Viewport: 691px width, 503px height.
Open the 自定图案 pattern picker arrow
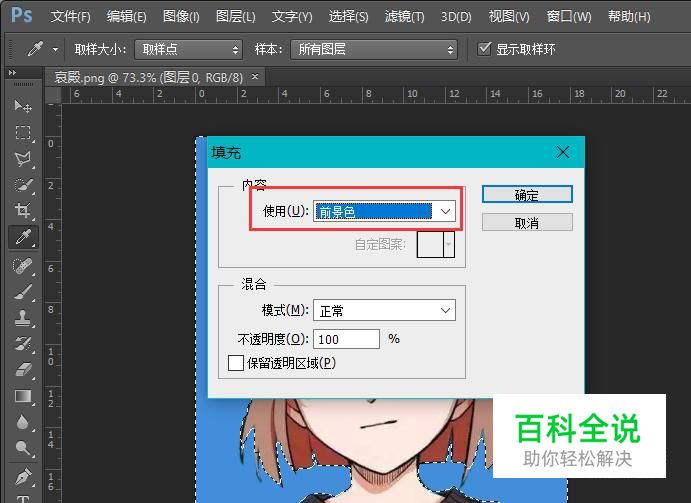449,244
